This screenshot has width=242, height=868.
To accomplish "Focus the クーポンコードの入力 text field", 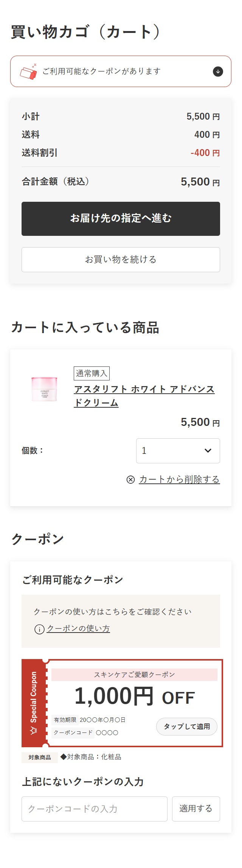I will [x=95, y=809].
